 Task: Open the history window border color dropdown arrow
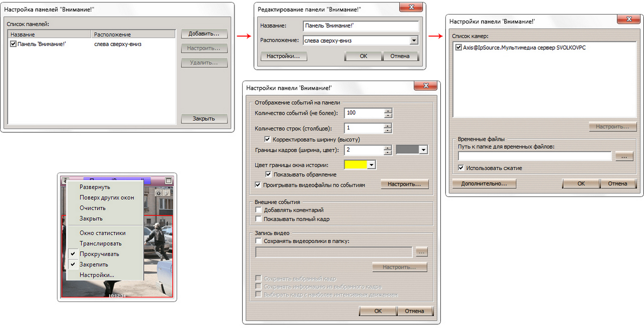tap(371, 165)
